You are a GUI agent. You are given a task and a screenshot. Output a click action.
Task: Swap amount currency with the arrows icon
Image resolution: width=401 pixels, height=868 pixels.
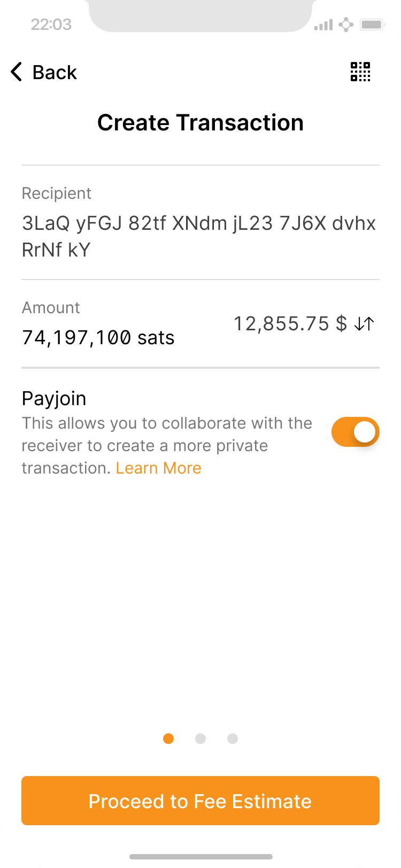click(x=365, y=324)
